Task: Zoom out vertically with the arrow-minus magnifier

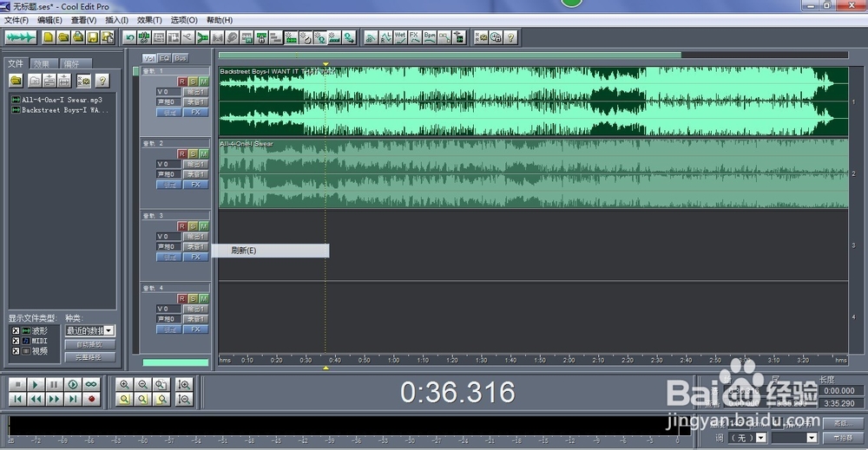Action: (184, 399)
